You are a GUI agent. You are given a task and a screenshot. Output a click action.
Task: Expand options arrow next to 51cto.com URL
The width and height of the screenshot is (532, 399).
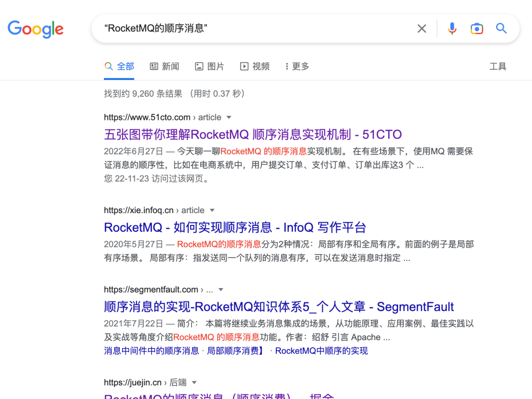(229, 117)
